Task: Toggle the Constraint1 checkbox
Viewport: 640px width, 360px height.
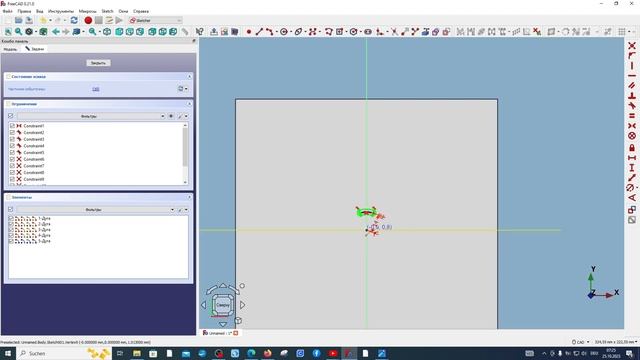Action: (x=12, y=126)
